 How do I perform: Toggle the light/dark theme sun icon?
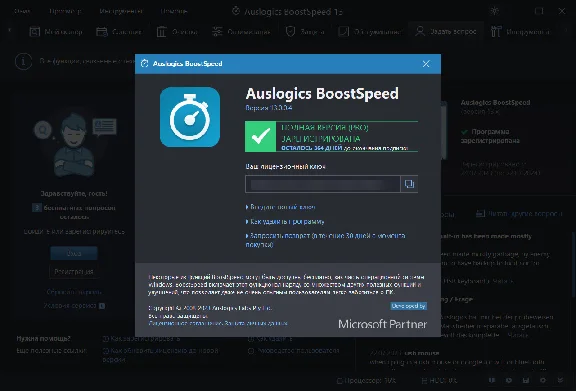pos(494,11)
